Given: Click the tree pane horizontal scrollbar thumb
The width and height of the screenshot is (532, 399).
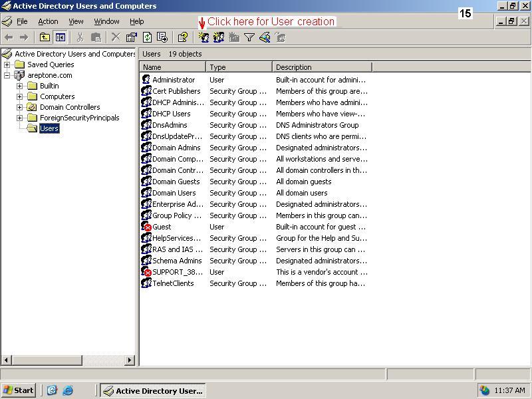Looking at the screenshot, I should (x=47, y=360).
